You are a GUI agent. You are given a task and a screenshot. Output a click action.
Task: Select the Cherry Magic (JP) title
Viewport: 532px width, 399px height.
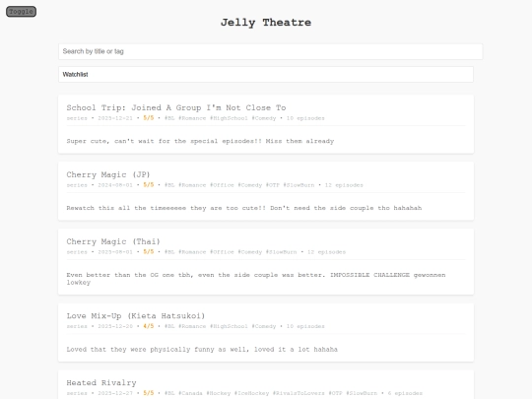click(x=108, y=174)
